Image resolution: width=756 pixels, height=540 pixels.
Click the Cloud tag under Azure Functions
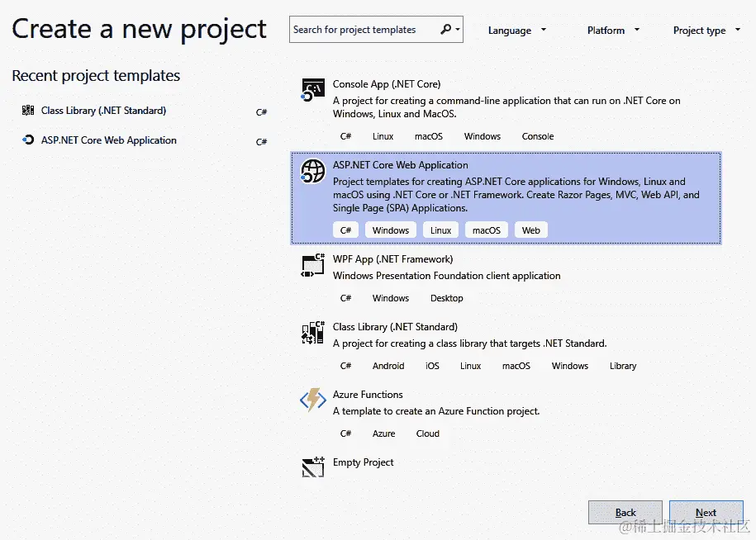click(x=428, y=433)
